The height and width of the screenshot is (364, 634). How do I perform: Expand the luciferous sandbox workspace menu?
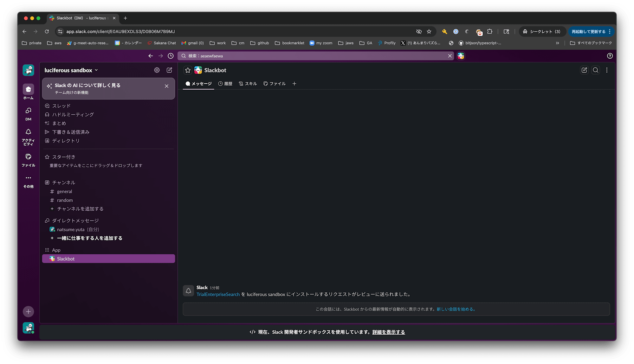click(71, 70)
